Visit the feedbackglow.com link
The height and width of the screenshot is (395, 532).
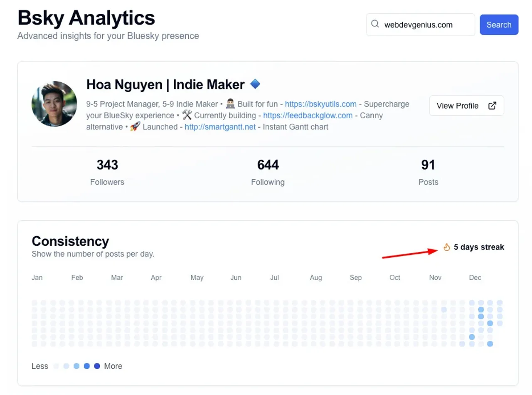click(x=308, y=116)
